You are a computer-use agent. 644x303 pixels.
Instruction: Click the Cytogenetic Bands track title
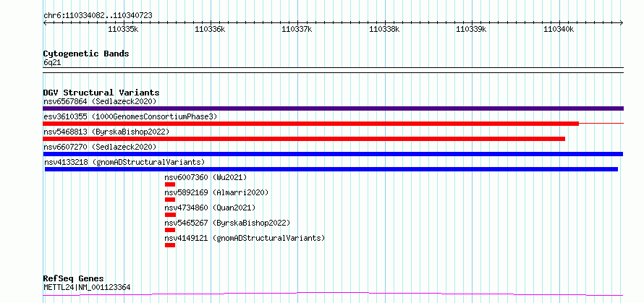coord(86,54)
